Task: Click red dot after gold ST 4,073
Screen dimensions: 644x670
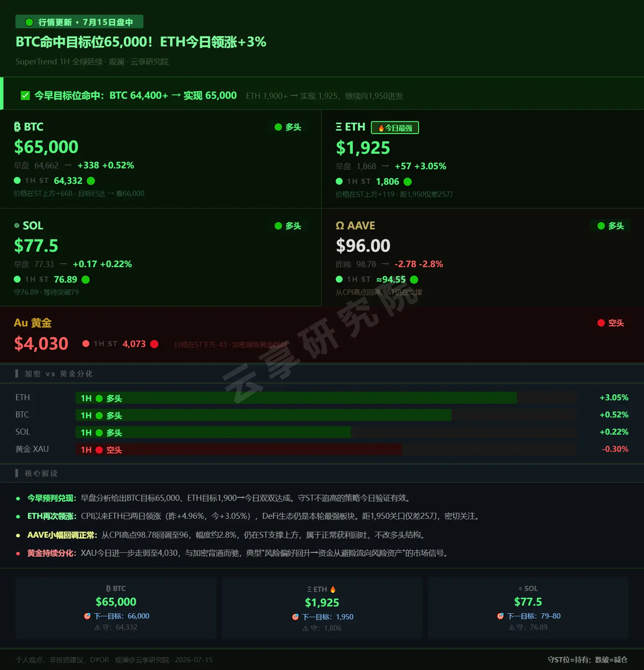Action: (154, 344)
